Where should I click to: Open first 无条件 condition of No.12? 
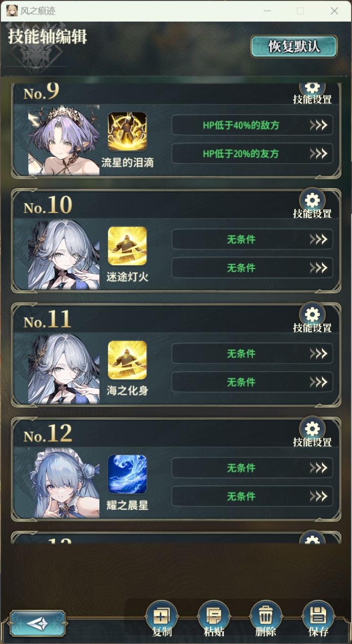(252, 468)
